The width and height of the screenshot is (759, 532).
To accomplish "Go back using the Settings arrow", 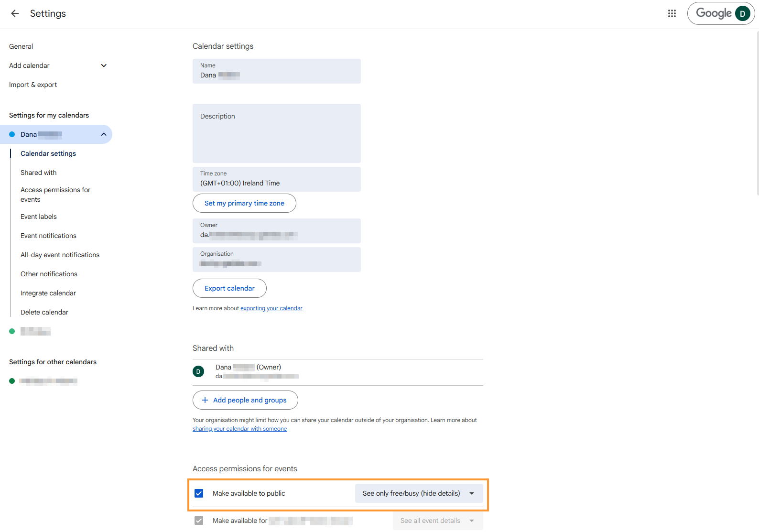I will click(15, 13).
